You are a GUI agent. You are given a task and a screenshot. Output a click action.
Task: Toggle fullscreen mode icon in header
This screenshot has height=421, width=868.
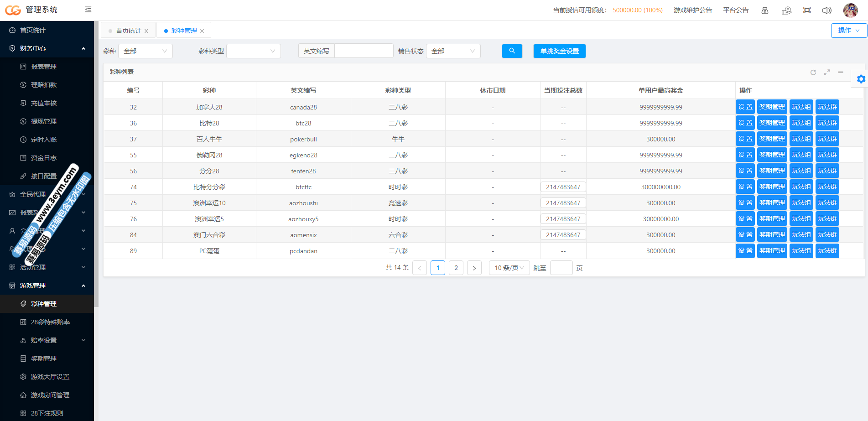click(x=806, y=10)
